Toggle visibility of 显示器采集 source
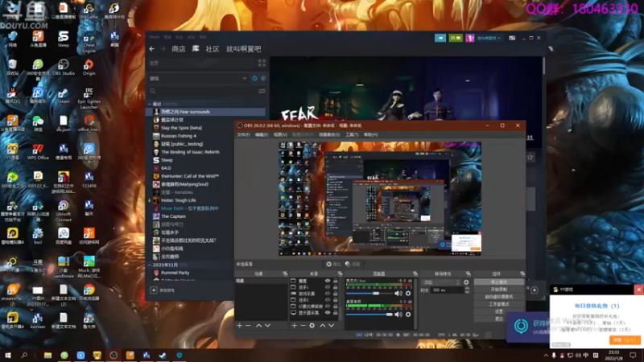The image size is (644, 362). tap(328, 313)
